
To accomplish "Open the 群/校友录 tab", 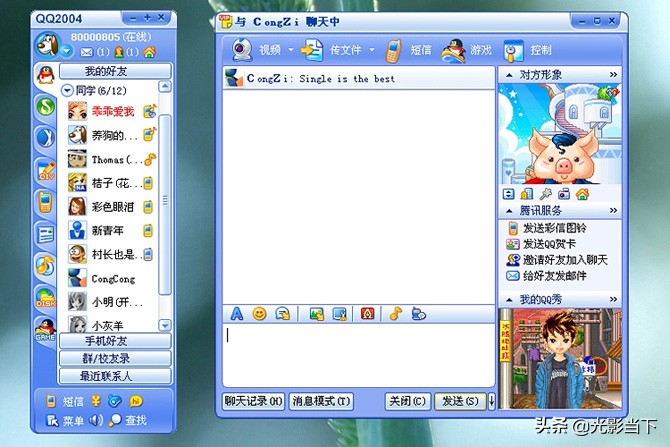I will [115, 359].
